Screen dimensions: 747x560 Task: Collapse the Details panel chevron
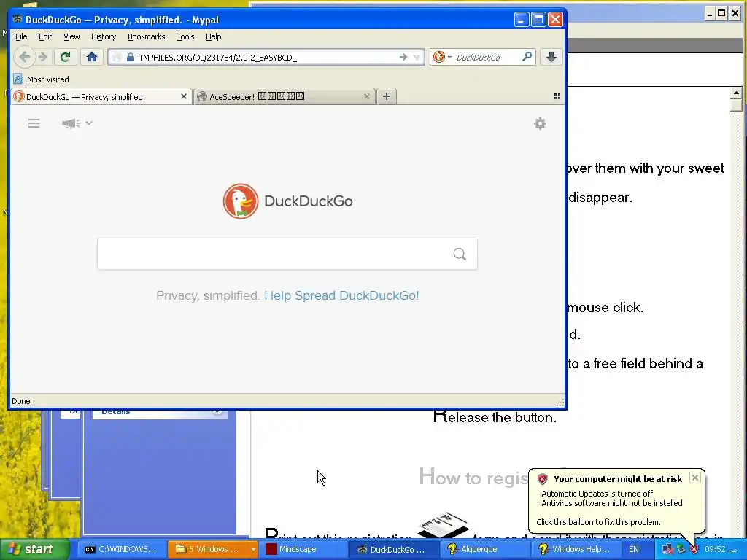click(x=217, y=411)
